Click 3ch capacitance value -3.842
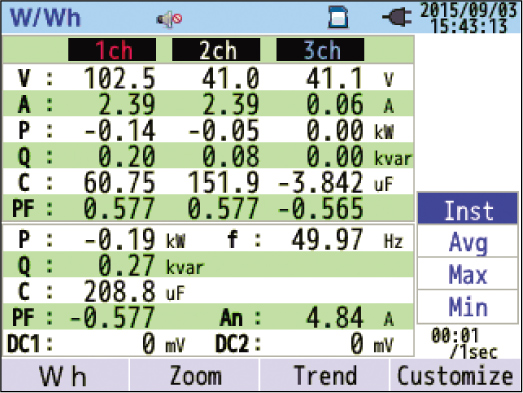This screenshot has width=523, height=393. point(320,182)
